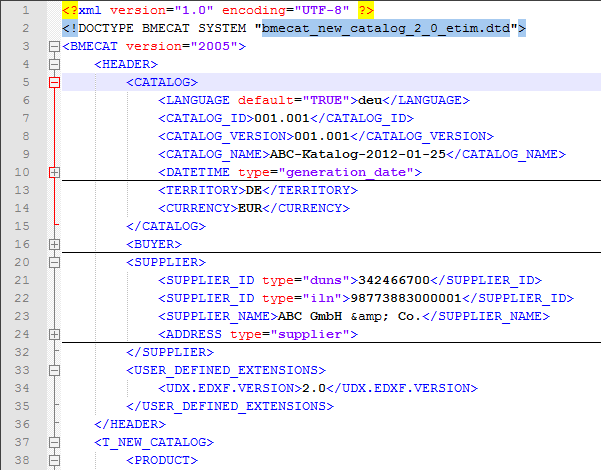Click the CATALOG_ID value 001.001
The height and width of the screenshot is (470, 601).
point(282,118)
